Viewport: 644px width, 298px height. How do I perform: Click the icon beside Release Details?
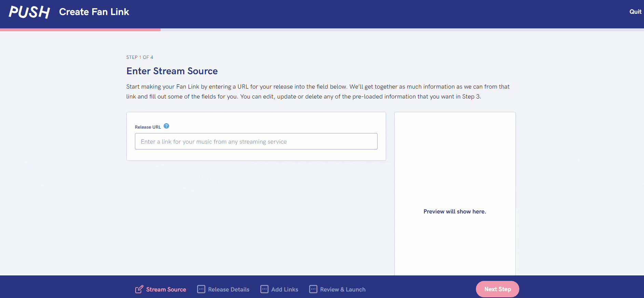201,289
